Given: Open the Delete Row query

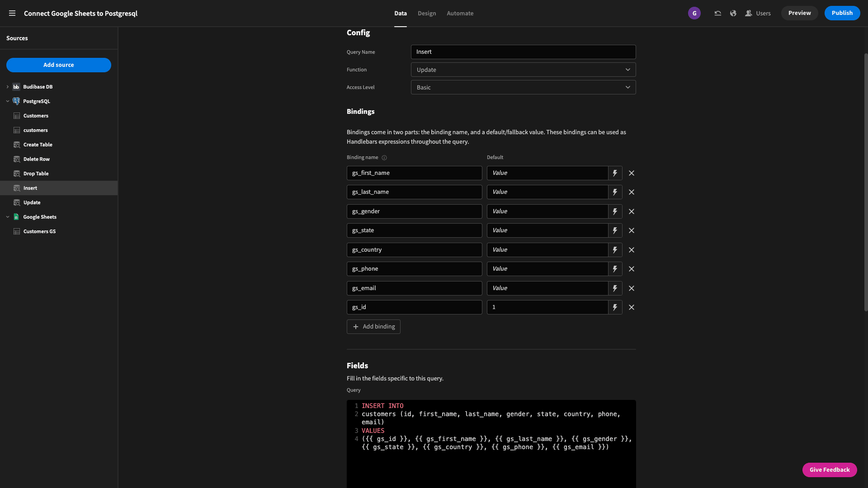Looking at the screenshot, I should pyautogui.click(x=59, y=159).
